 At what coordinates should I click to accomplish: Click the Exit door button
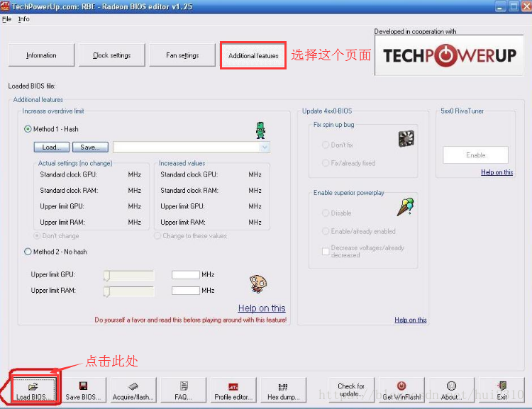(x=501, y=391)
